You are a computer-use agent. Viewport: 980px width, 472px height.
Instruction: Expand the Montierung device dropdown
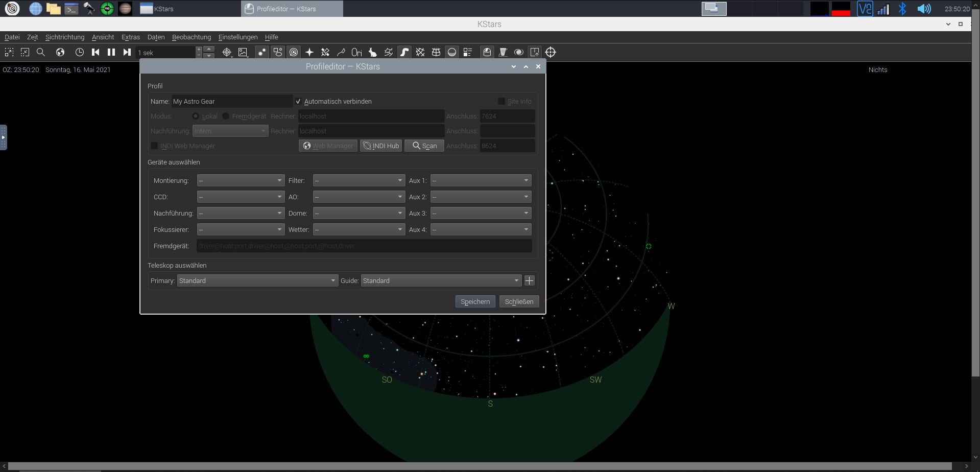[241, 180]
